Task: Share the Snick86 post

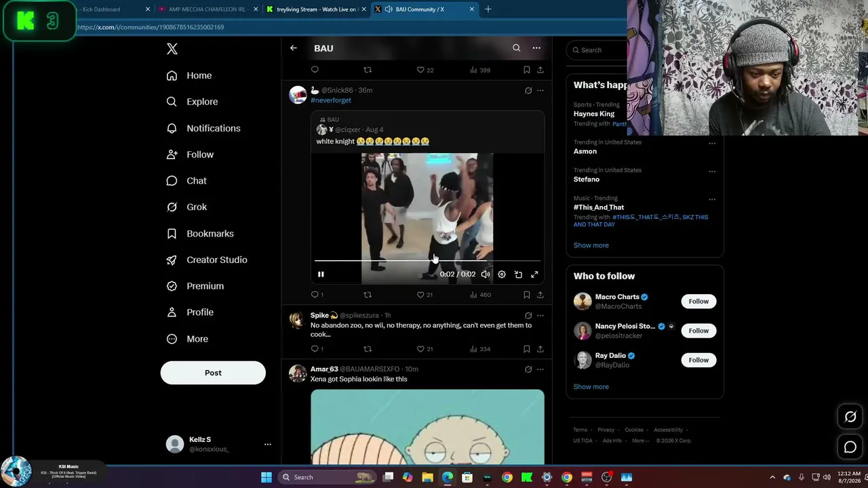Action: click(540, 295)
